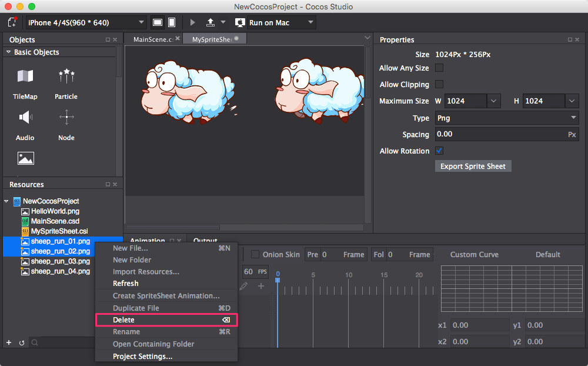Choose Project Settings from context menu
Screen dimensions: 588x366
pyautogui.click(x=166, y=356)
